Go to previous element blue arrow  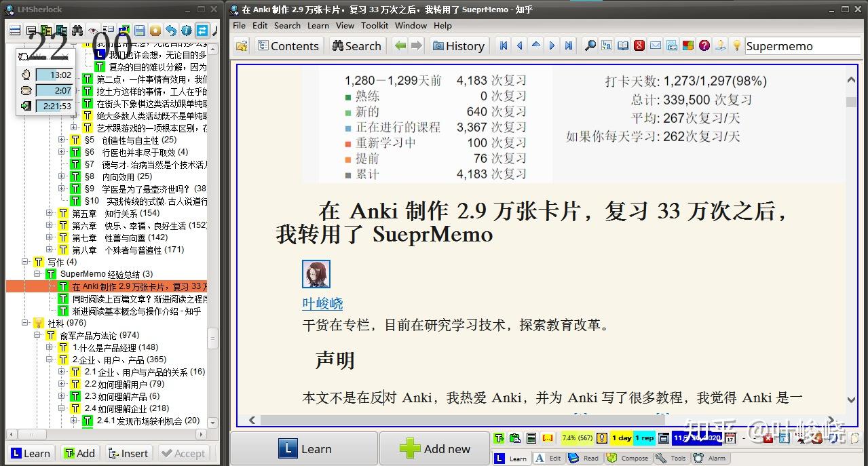[520, 45]
